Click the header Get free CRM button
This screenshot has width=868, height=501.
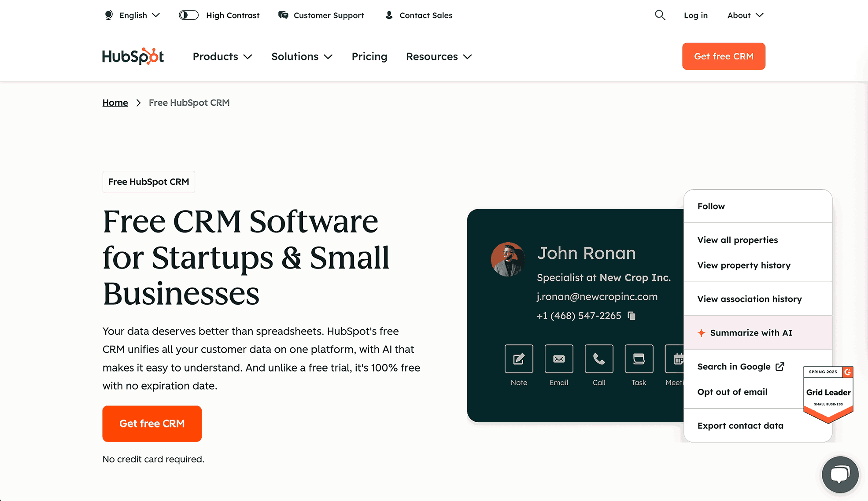pyautogui.click(x=724, y=56)
